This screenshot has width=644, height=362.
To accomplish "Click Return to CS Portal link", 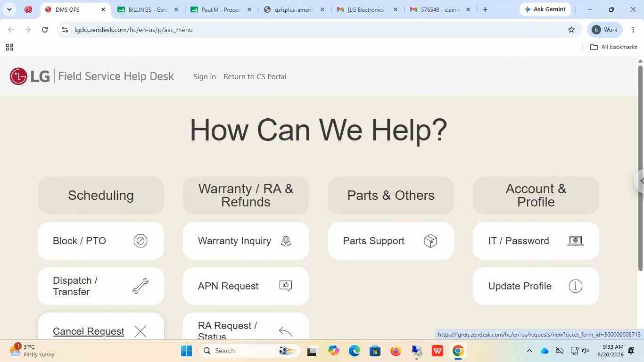I will point(255,76).
